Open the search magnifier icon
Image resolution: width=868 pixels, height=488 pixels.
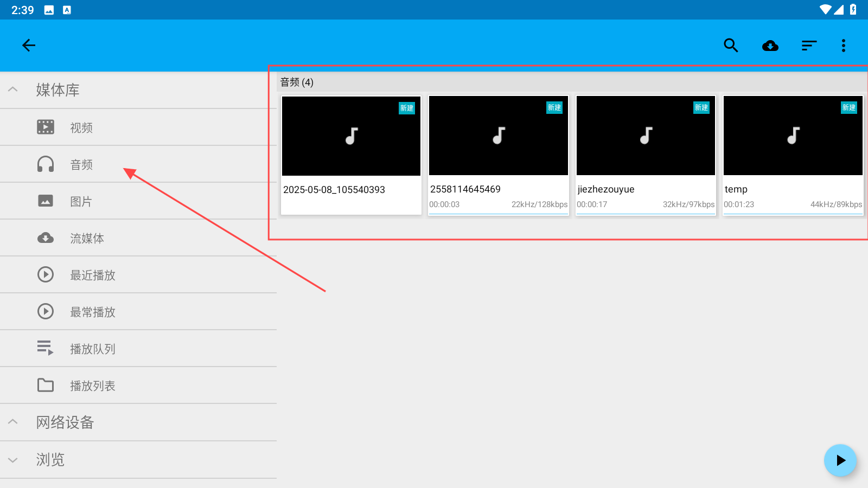(x=731, y=46)
